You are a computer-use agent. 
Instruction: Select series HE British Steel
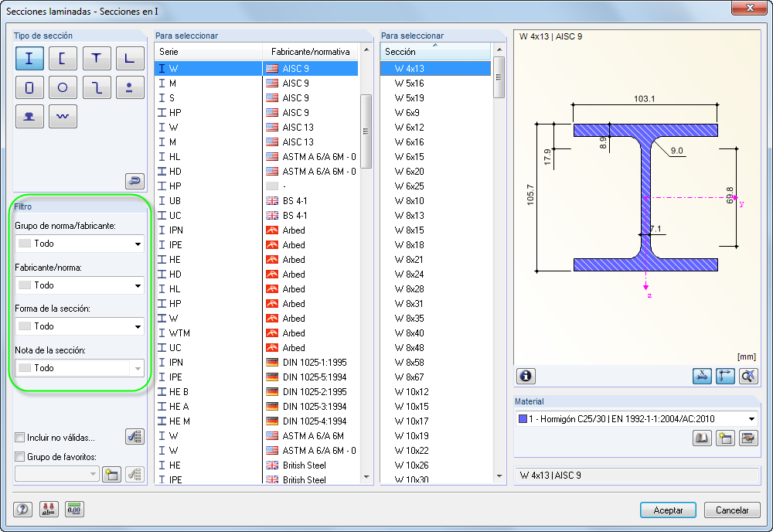click(257, 465)
